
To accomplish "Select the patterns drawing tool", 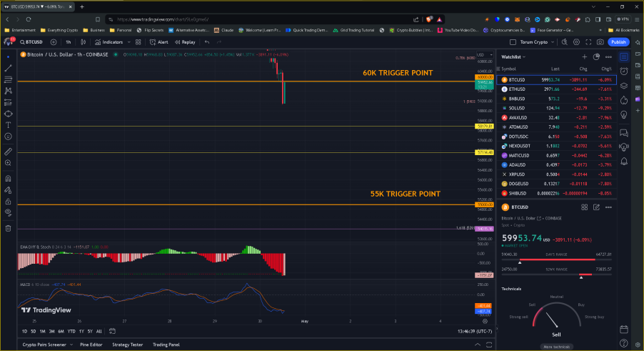I will point(8,91).
